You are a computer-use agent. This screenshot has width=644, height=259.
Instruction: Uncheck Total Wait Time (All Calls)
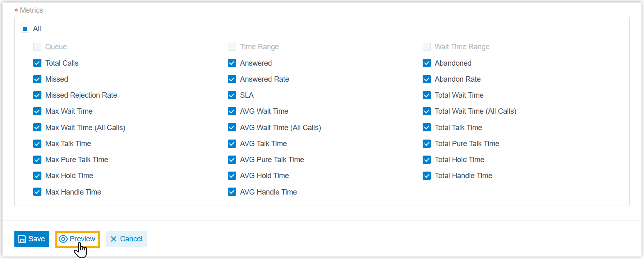pos(427,111)
